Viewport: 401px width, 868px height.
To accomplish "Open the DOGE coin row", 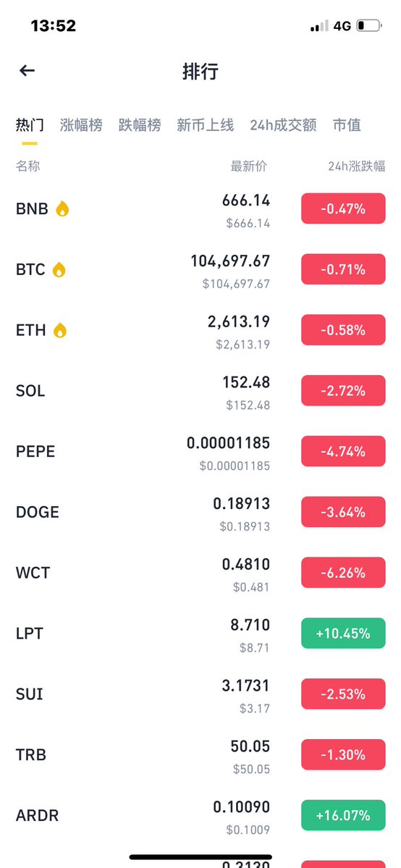I will point(200,512).
